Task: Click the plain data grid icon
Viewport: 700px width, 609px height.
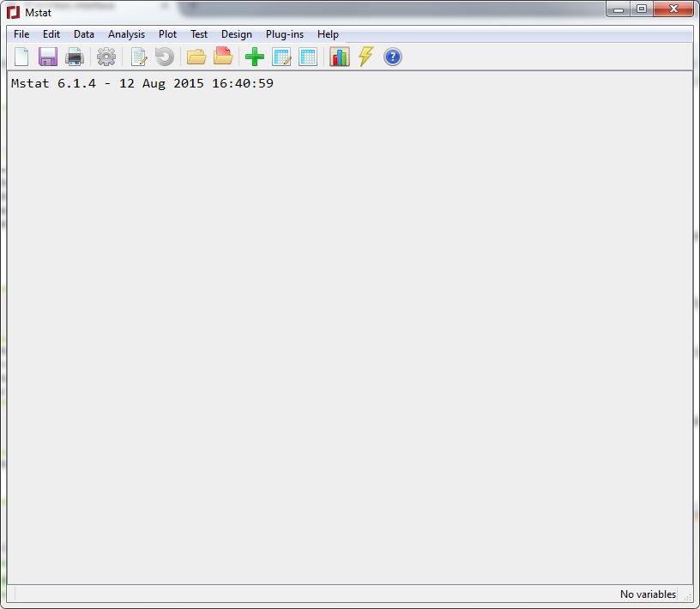Action: pyautogui.click(x=308, y=57)
